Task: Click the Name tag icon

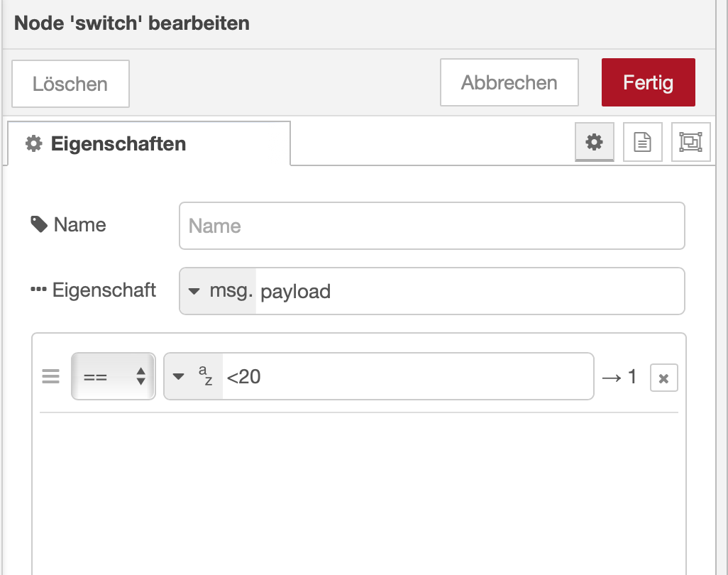Action: pos(39,225)
